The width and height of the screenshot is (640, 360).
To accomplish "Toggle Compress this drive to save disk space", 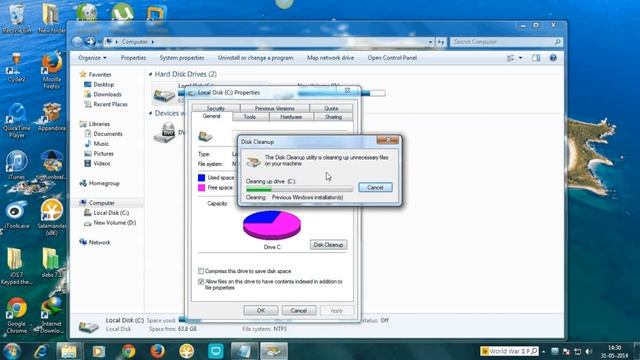I will (x=201, y=271).
